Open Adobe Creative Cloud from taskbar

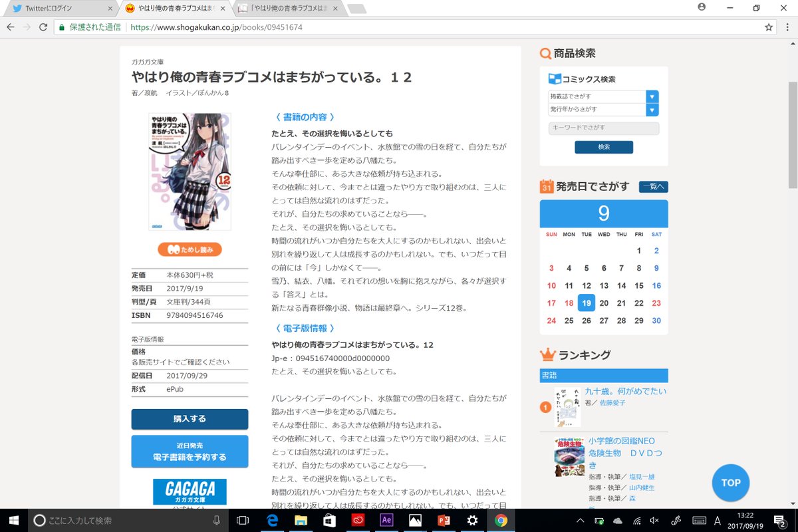(358, 520)
